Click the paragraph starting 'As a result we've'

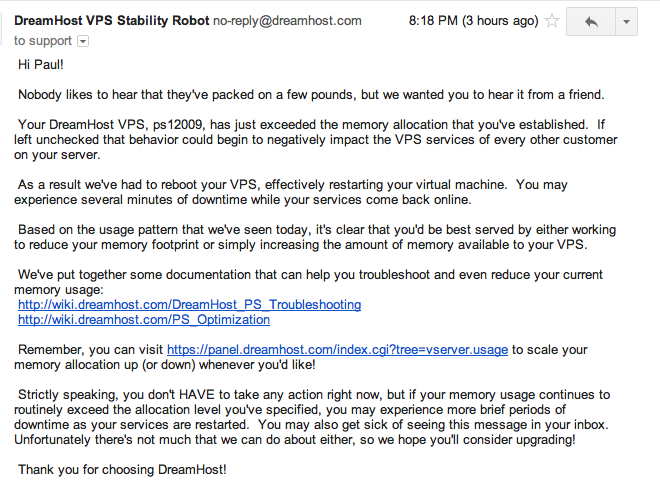click(291, 192)
